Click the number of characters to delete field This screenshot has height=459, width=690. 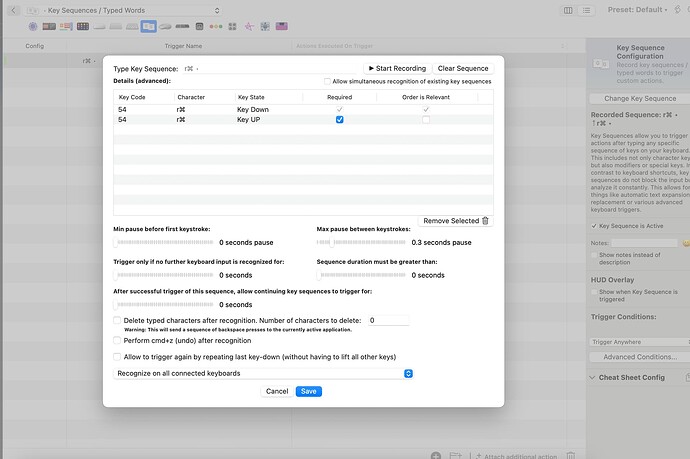387,320
